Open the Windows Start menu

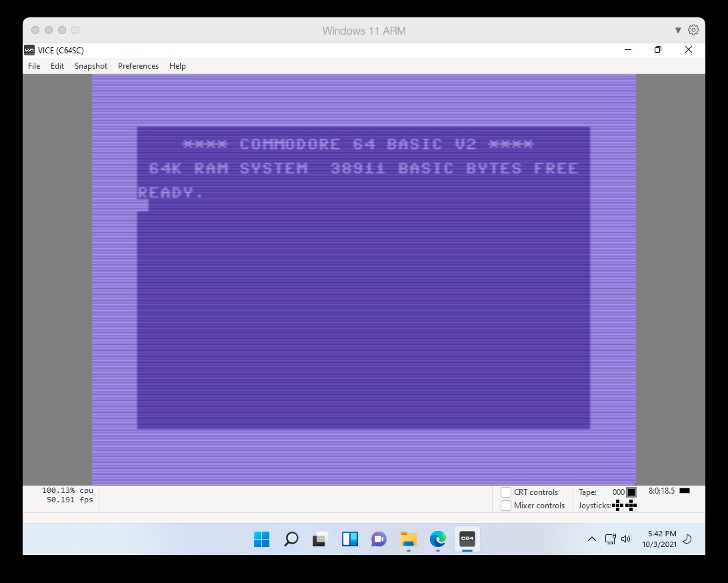click(x=262, y=540)
